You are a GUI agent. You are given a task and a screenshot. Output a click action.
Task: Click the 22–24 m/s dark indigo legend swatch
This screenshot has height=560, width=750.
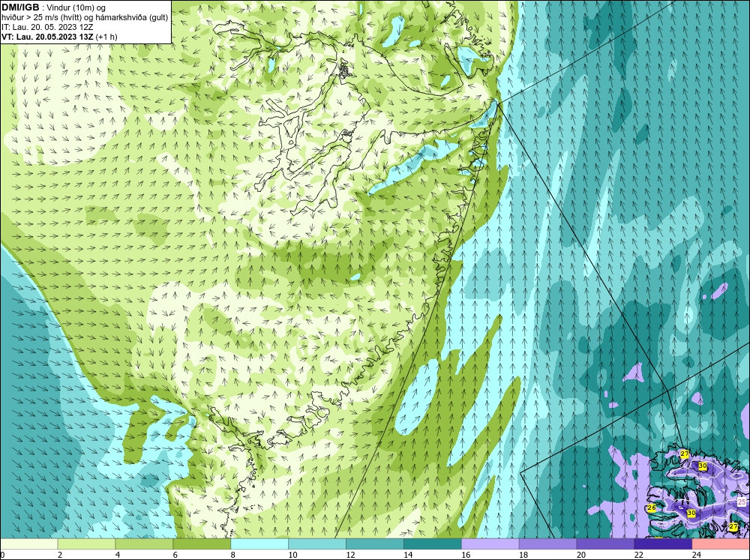(x=663, y=544)
